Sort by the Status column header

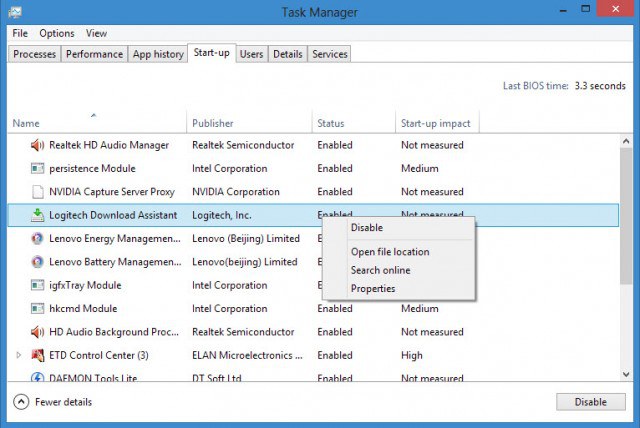coord(354,123)
